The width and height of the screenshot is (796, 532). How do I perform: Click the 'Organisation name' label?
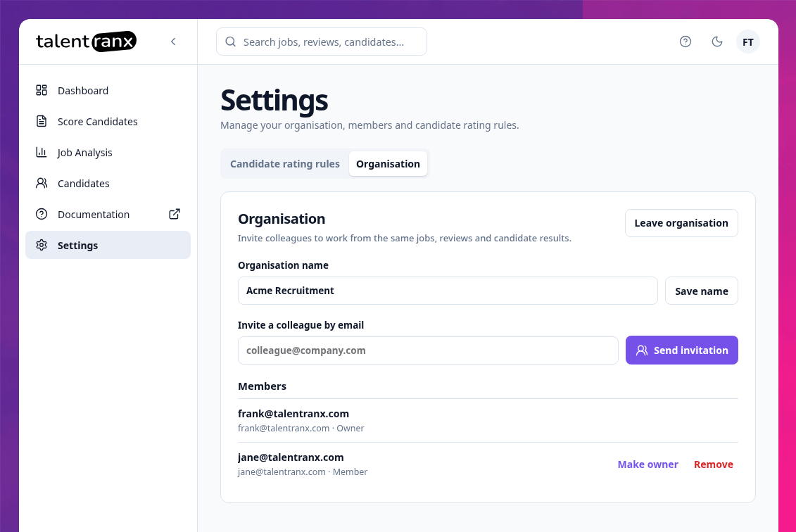point(283,265)
